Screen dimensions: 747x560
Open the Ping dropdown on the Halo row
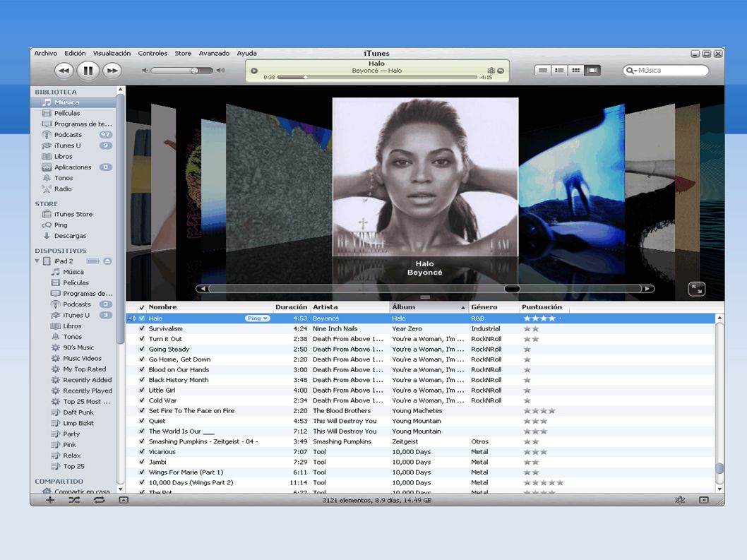pos(258,318)
